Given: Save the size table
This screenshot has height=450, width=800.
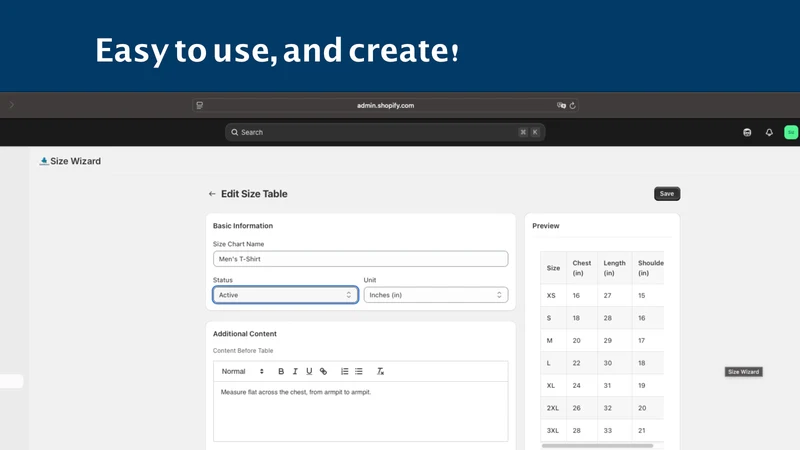Looking at the screenshot, I should [667, 194].
